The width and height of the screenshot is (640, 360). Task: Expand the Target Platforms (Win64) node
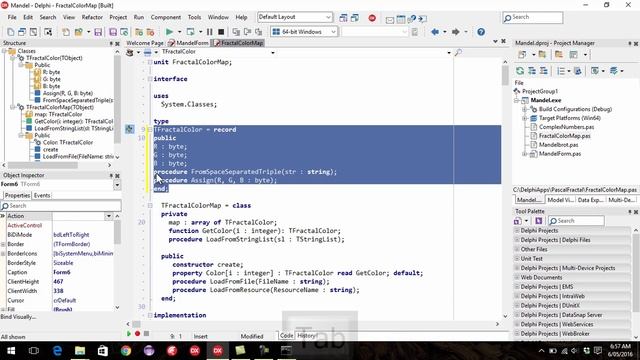[524, 118]
